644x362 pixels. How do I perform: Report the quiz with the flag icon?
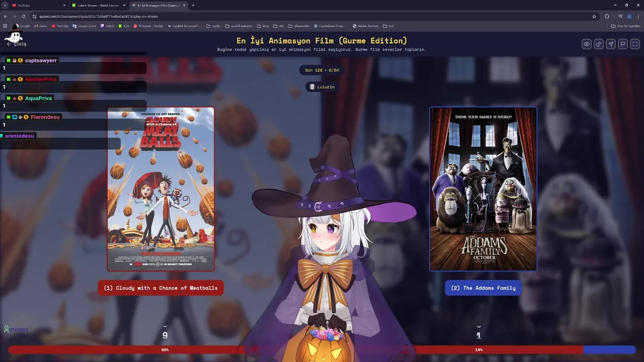(x=623, y=44)
